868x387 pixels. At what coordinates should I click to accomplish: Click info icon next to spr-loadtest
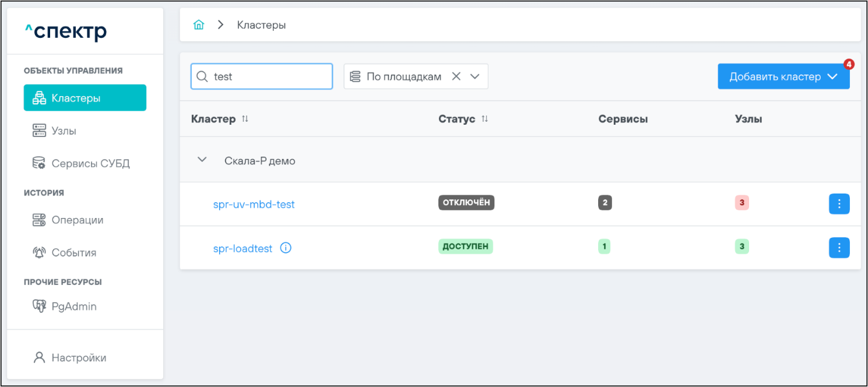286,248
